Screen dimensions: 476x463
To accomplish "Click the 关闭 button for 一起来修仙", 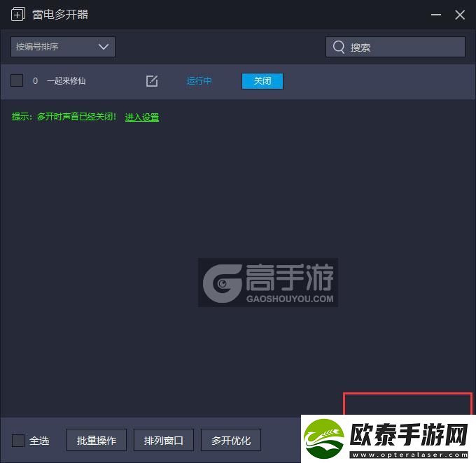I will pyautogui.click(x=262, y=81).
